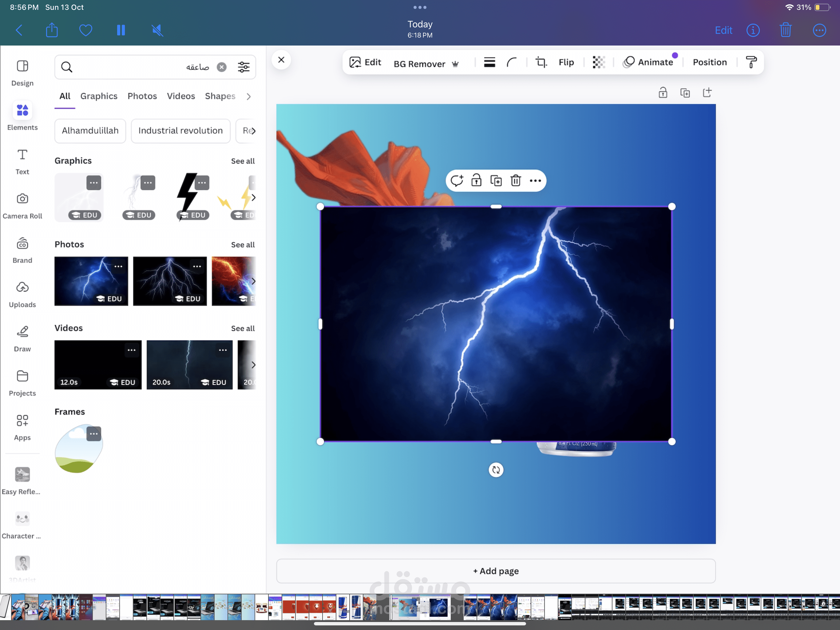Open the Crop tool in the toolbar
This screenshot has height=630, width=840.
[541, 62]
